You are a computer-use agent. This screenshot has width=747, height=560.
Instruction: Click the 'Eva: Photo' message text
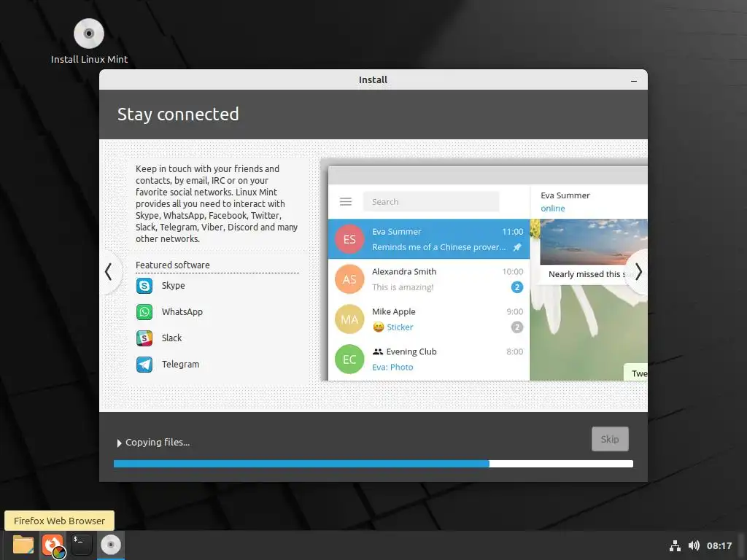click(392, 367)
